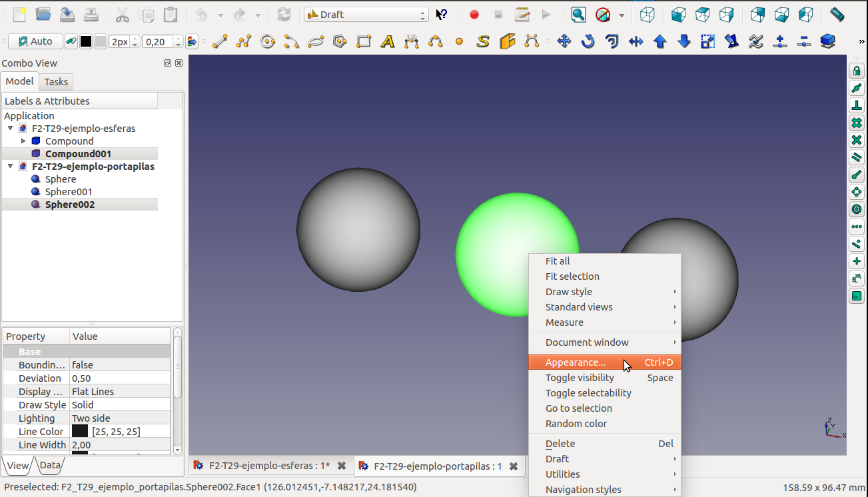
Task: Click the black line color swatch
Action: click(86, 42)
